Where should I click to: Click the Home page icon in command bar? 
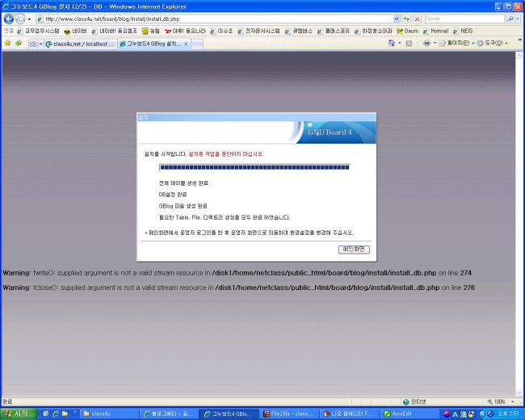[x=392, y=43]
